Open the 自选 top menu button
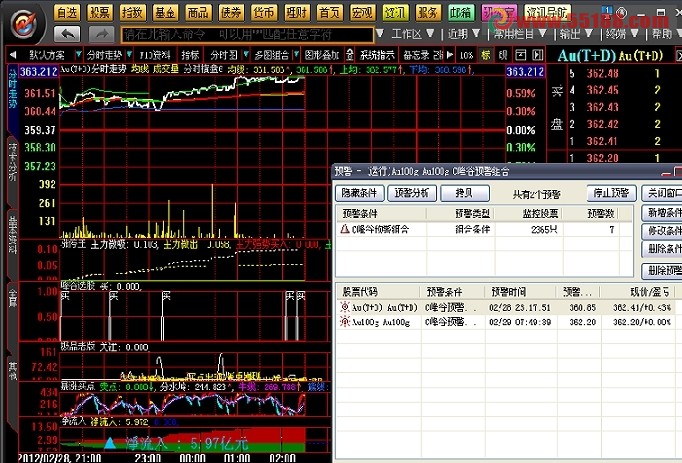The image size is (682, 463). 67,13
